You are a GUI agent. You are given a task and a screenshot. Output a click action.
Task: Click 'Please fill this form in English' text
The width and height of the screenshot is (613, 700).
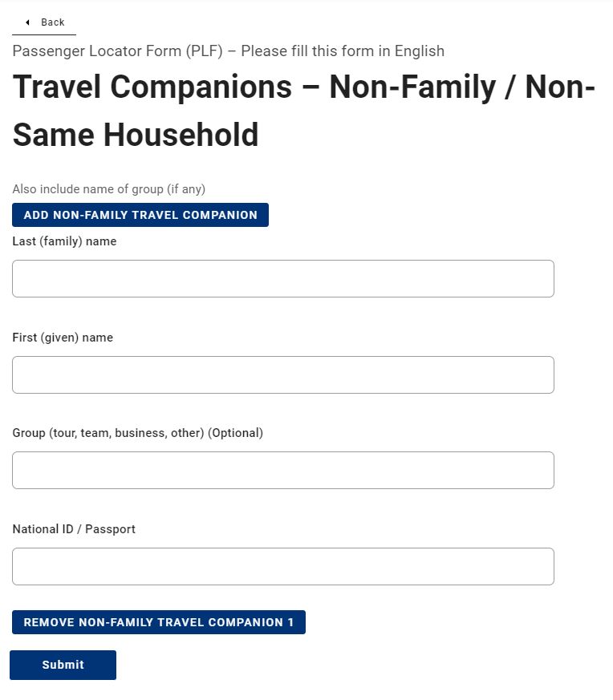coord(343,51)
